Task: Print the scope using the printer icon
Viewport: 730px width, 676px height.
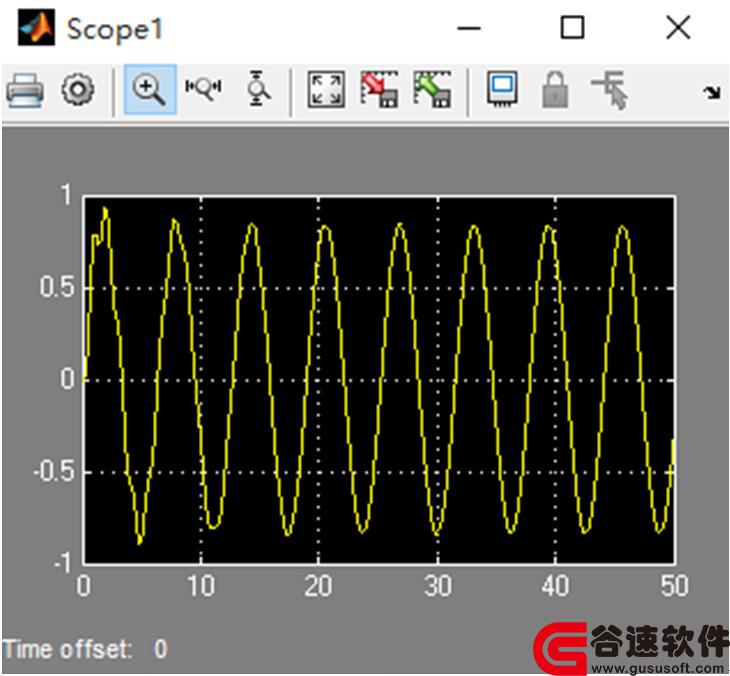Action: click(x=25, y=90)
